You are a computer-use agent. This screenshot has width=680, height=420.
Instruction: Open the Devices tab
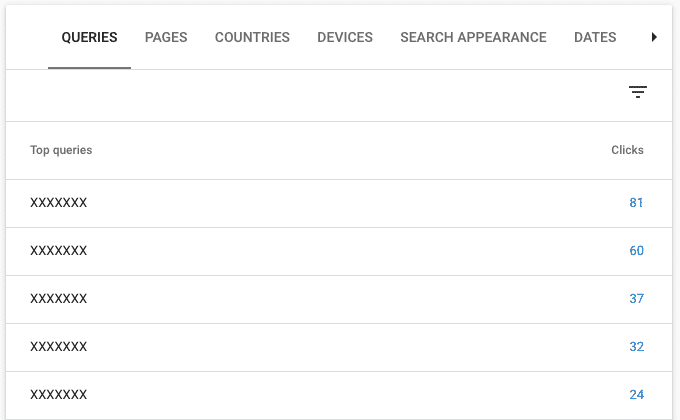coord(345,37)
